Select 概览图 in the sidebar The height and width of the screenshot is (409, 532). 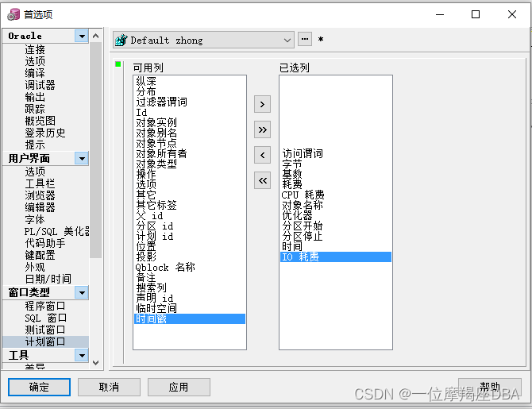(x=40, y=121)
